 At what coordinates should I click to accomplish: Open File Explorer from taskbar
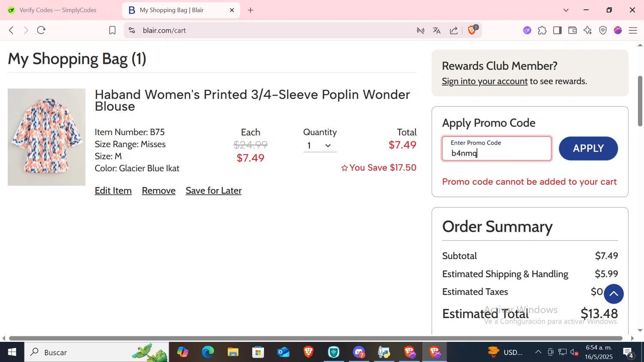pos(233,352)
